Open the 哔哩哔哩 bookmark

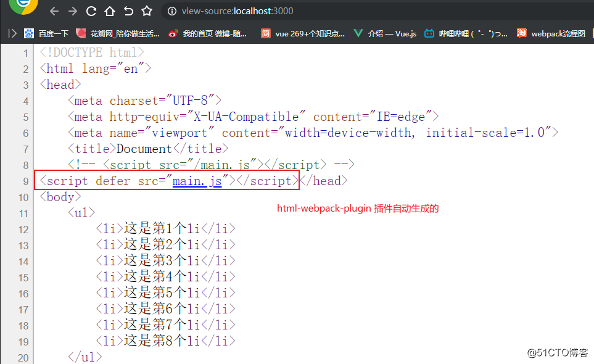466,34
